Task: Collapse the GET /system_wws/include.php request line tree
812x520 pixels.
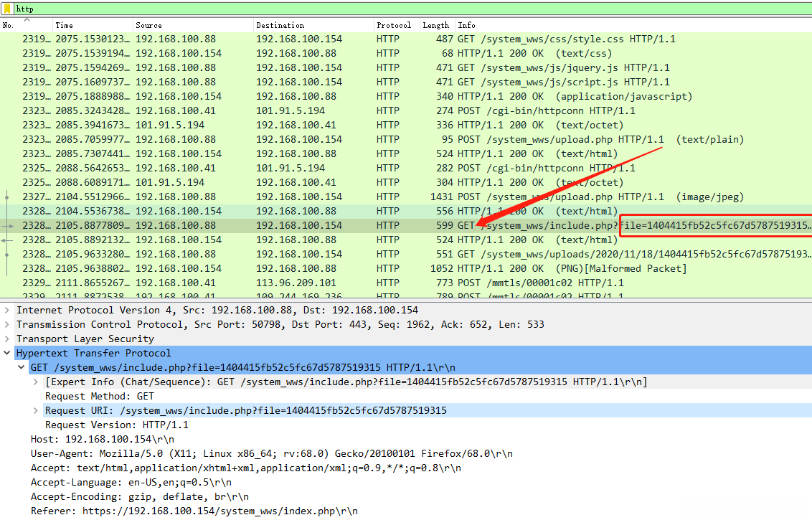Action: [22, 368]
